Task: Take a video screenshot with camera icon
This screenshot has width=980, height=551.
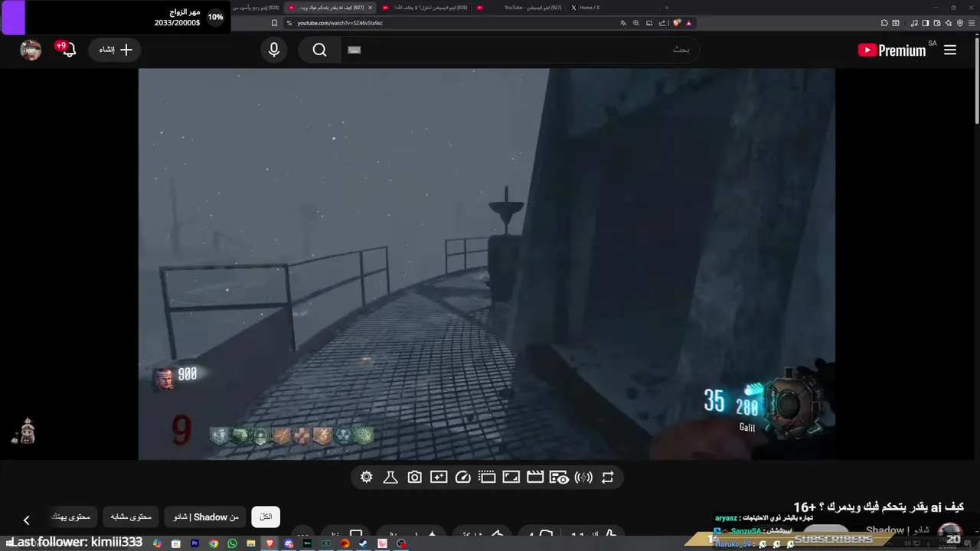Action: [414, 478]
